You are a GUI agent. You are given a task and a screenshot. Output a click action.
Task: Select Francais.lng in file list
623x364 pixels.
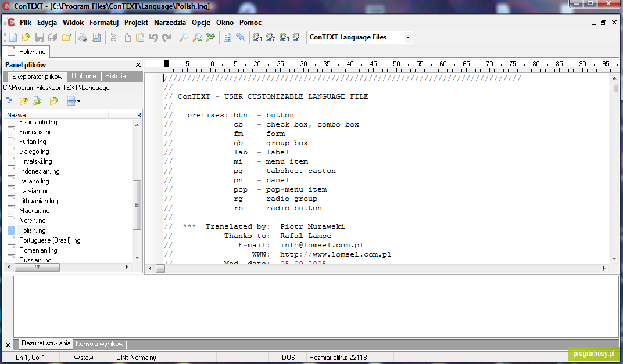pyautogui.click(x=36, y=132)
